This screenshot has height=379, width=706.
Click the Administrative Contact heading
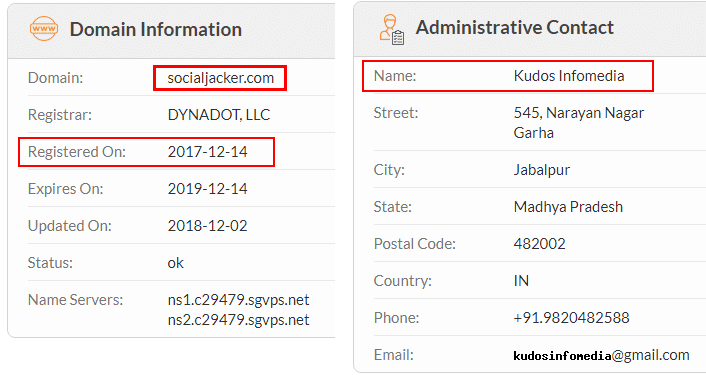pyautogui.click(x=515, y=27)
